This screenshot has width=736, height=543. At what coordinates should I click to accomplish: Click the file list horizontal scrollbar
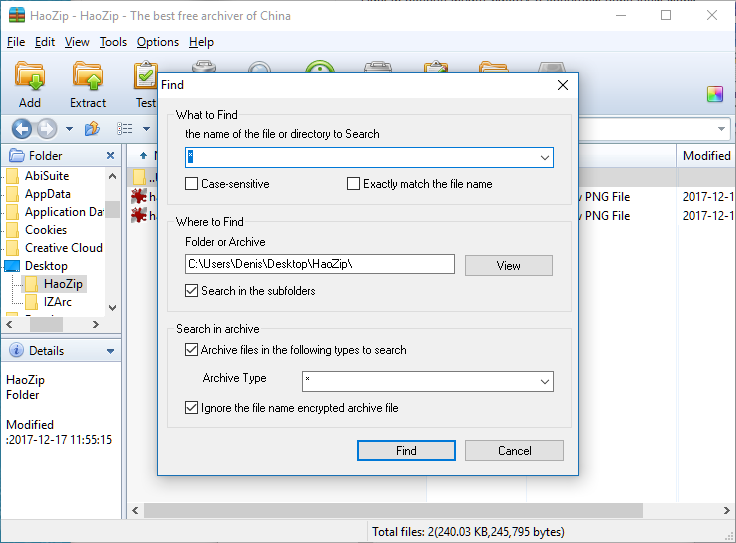pyautogui.click(x=393, y=510)
